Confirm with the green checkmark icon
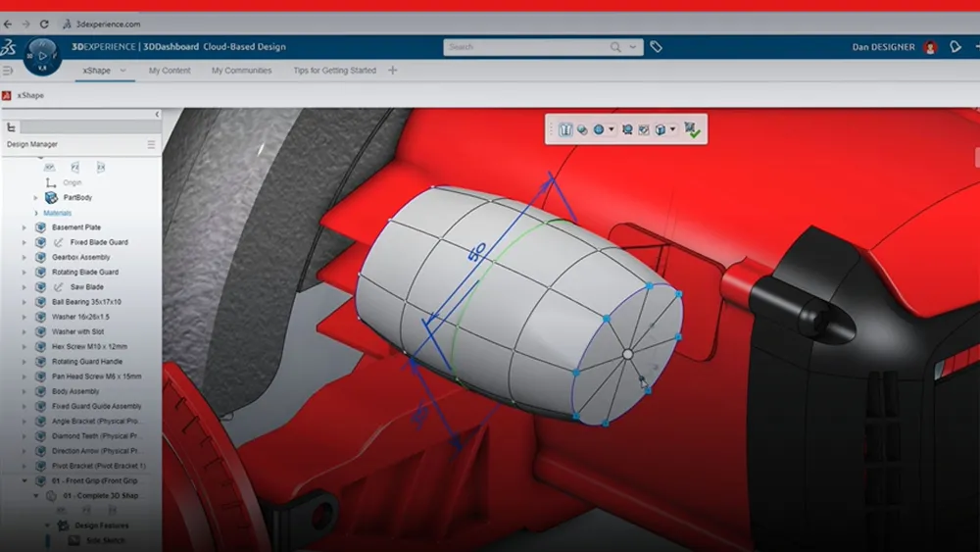This screenshot has height=552, width=980. pos(692,130)
